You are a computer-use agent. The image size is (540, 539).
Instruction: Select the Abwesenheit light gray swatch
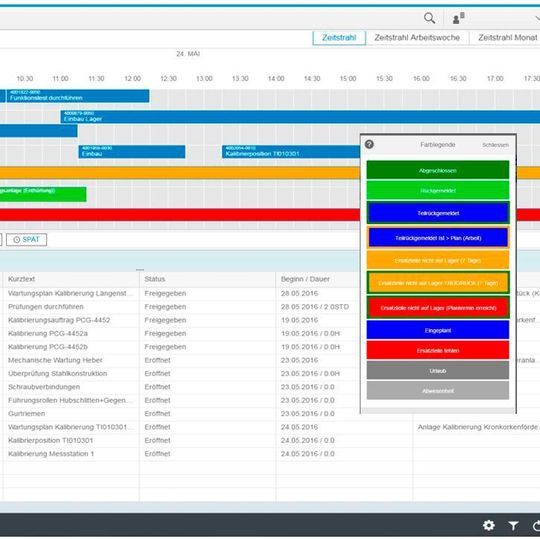438,391
